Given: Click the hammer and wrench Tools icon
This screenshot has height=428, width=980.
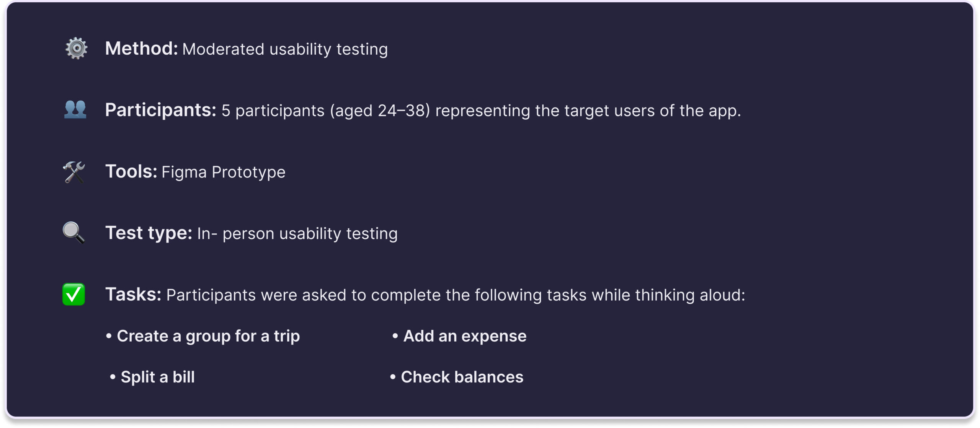Looking at the screenshot, I should pyautogui.click(x=74, y=172).
